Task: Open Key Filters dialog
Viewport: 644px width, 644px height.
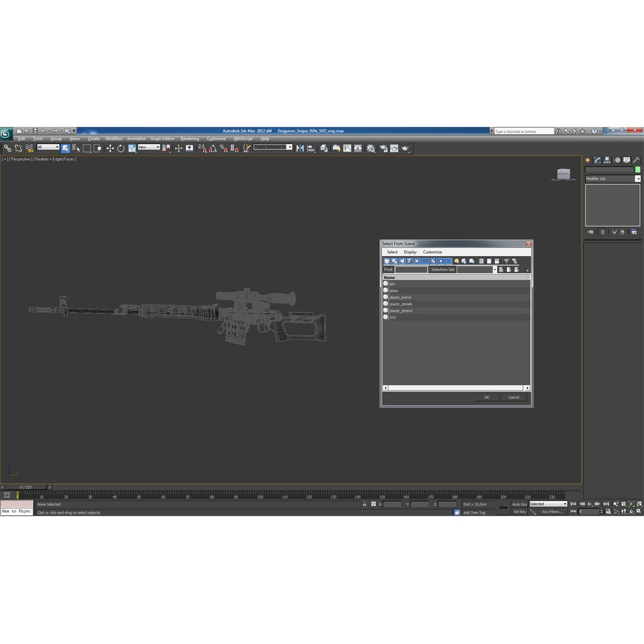Action: (x=552, y=512)
